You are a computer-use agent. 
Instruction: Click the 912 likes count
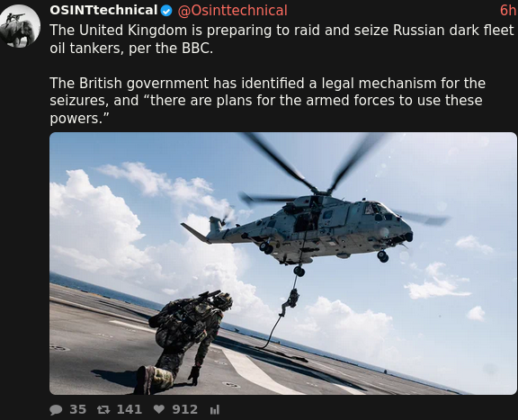184,409
